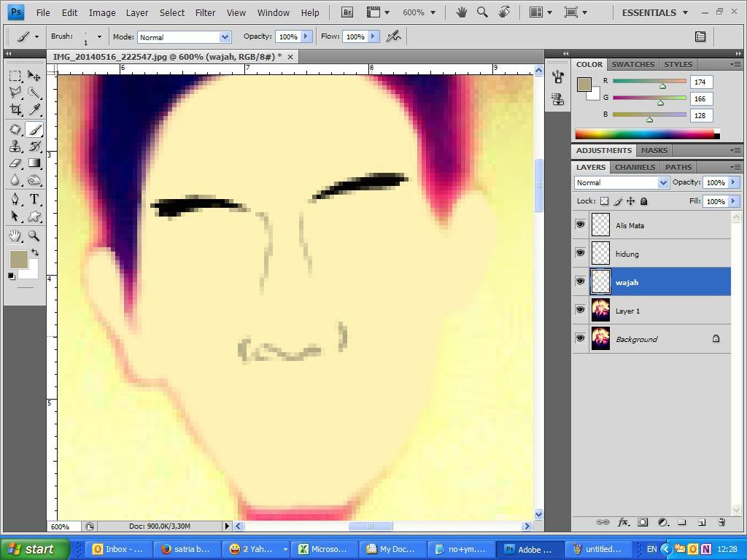Add a layer mask icon

pos(643,522)
